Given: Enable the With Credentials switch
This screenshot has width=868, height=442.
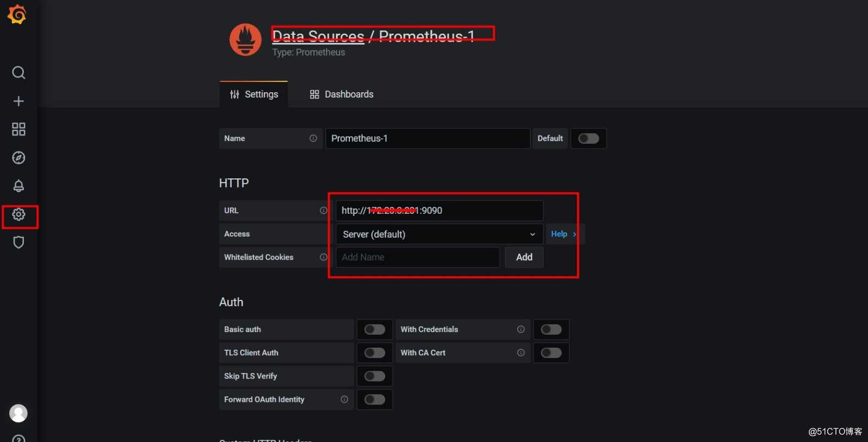Looking at the screenshot, I should [x=551, y=329].
